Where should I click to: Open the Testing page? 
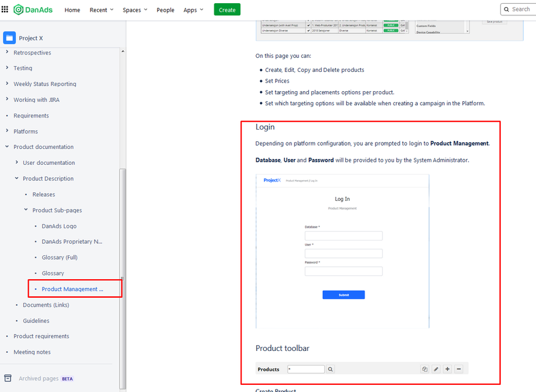pyautogui.click(x=23, y=68)
